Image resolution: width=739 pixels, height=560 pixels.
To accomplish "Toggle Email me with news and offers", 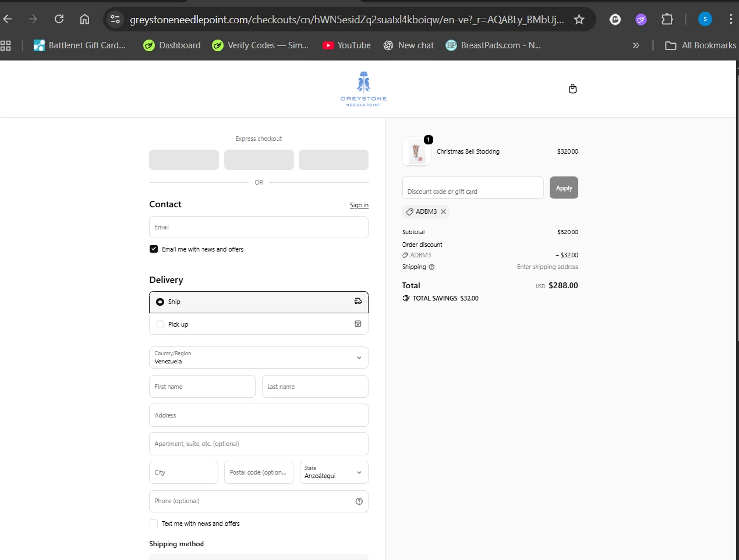I will (154, 249).
